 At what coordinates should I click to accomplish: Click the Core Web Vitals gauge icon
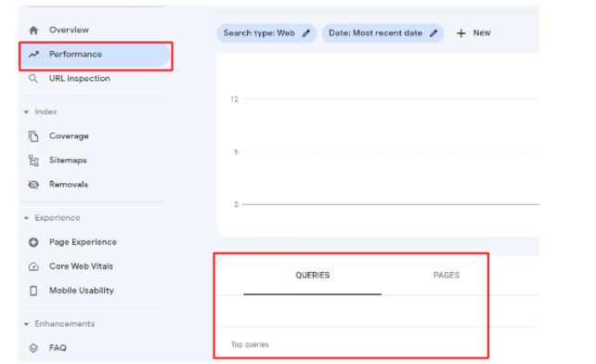click(x=33, y=266)
